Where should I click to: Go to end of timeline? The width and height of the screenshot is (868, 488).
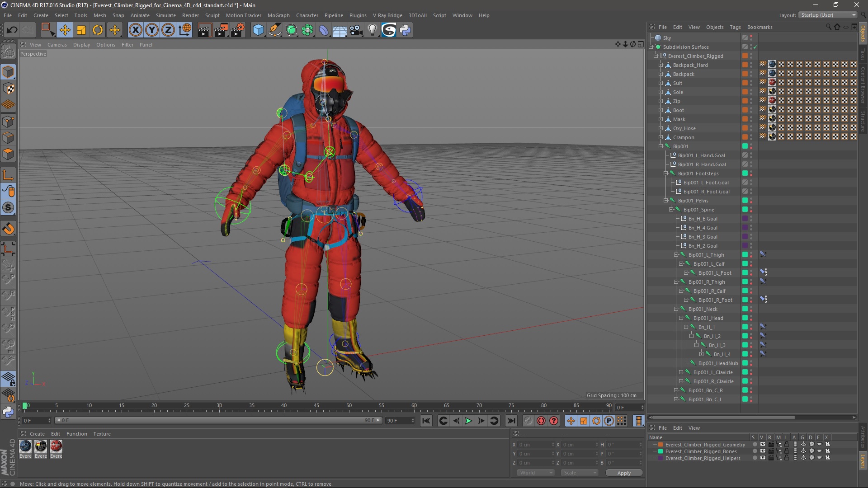coord(511,421)
